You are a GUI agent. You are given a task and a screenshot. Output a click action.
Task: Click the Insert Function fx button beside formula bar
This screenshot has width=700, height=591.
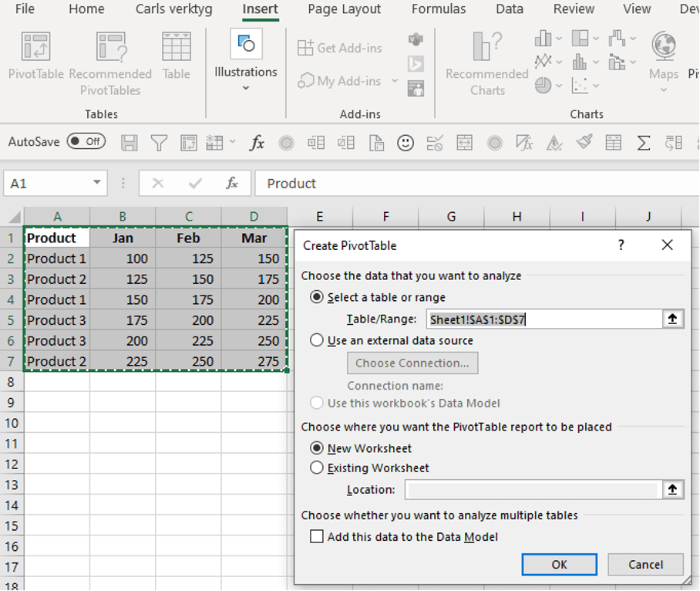coord(232,183)
